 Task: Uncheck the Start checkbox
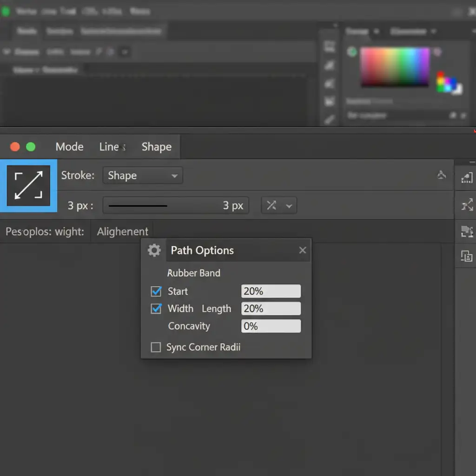pos(156,291)
